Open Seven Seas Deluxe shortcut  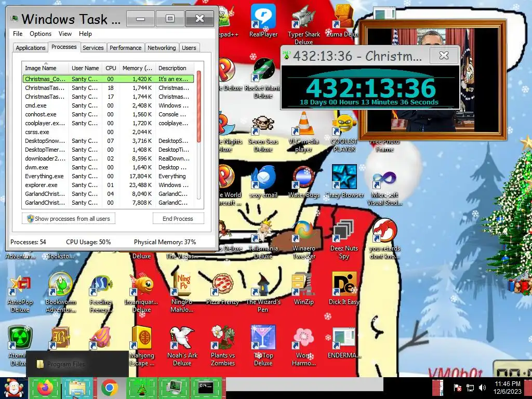tap(263, 134)
